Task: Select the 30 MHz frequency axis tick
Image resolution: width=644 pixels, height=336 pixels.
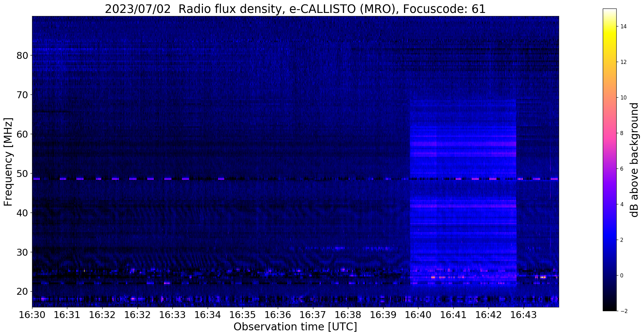Action: 22,252
